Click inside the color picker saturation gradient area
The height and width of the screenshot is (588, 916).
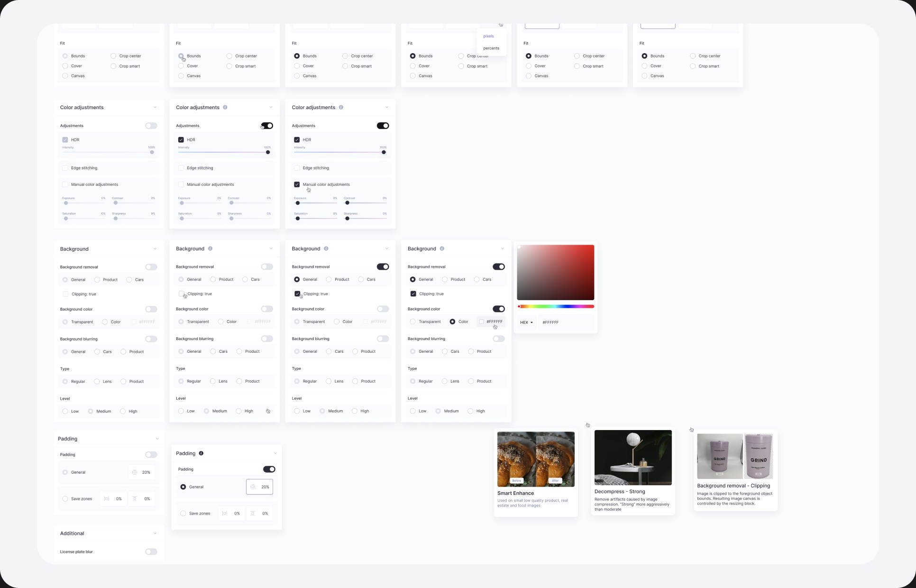(x=556, y=273)
